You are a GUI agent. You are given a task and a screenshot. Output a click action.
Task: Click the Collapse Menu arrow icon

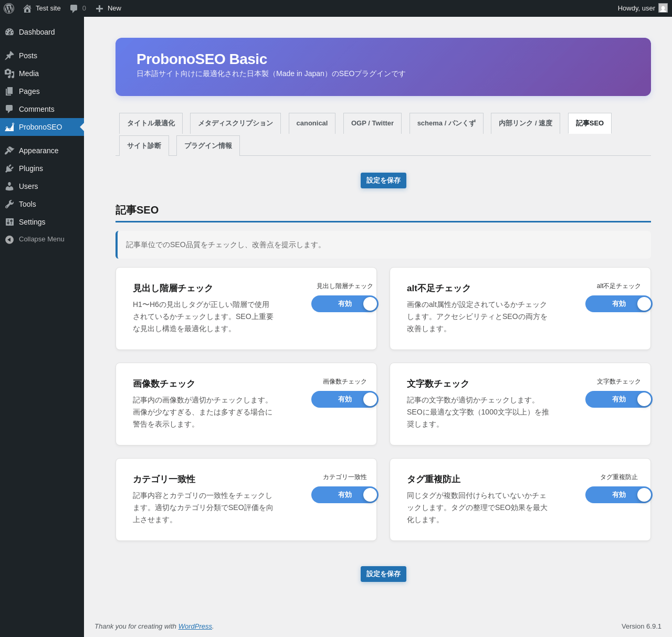[9, 239]
